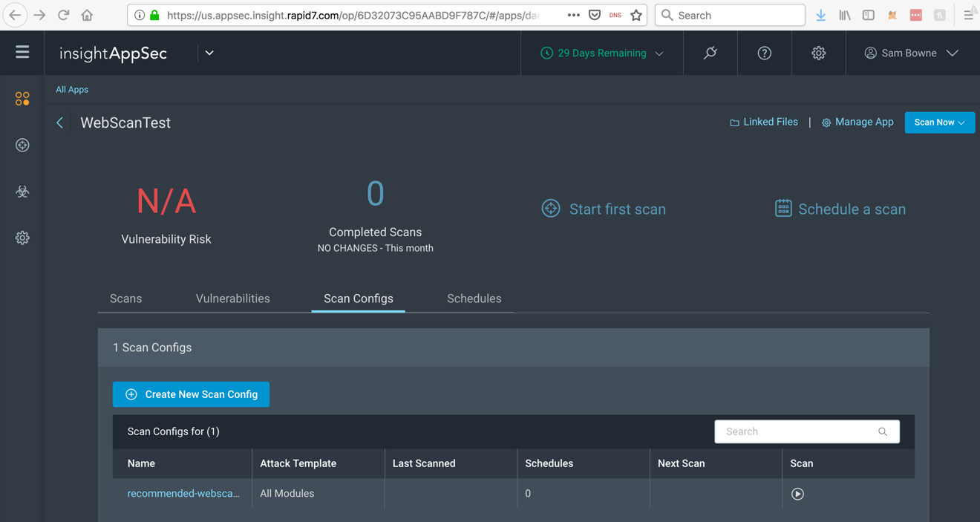Switch to the Schedules tab
The height and width of the screenshot is (522, 980).
[x=474, y=298]
